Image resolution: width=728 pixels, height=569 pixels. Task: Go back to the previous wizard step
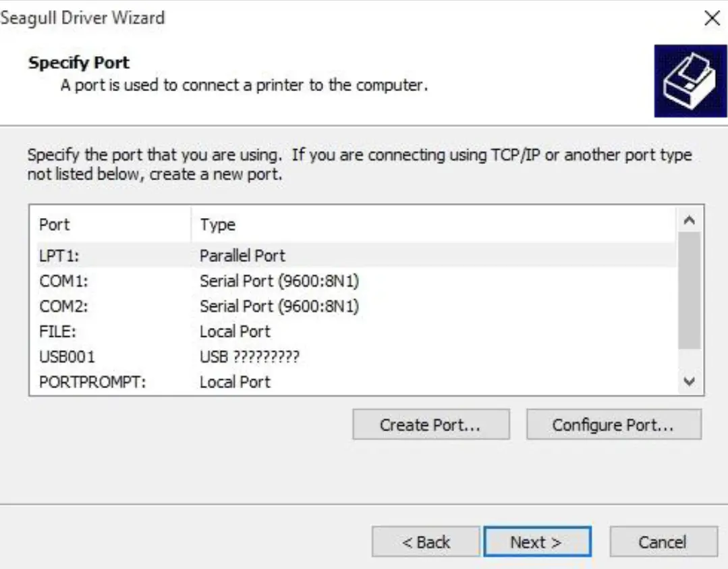coord(425,541)
